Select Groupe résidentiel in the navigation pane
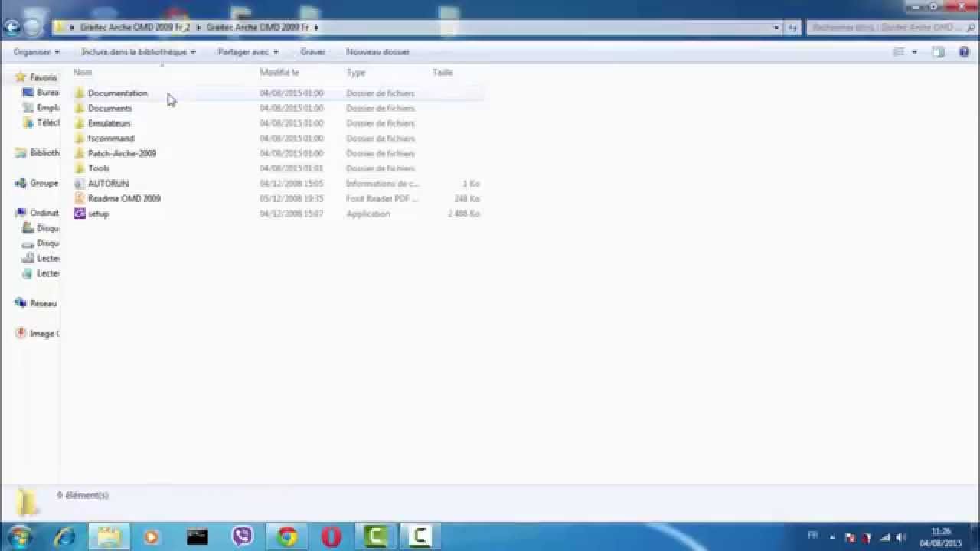Viewport: 980px width, 551px height. point(38,184)
